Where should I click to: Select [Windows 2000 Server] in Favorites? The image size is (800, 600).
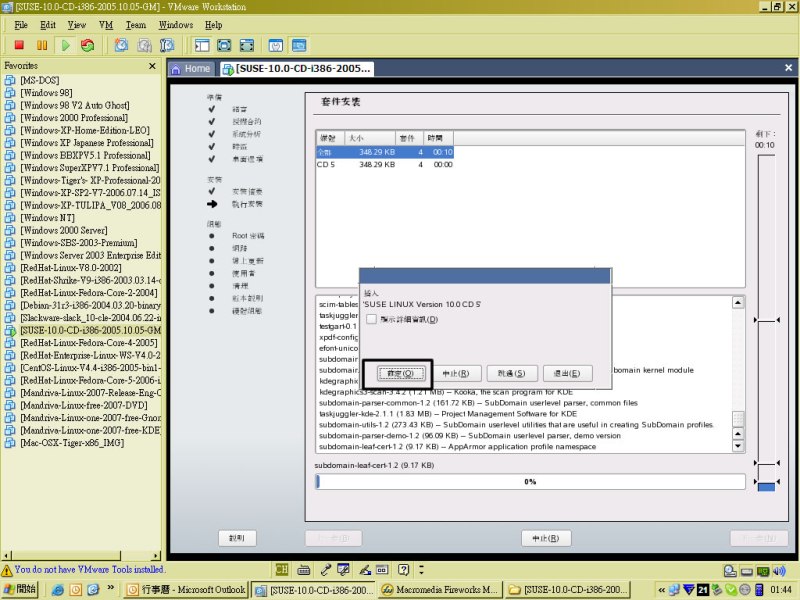coord(64,230)
